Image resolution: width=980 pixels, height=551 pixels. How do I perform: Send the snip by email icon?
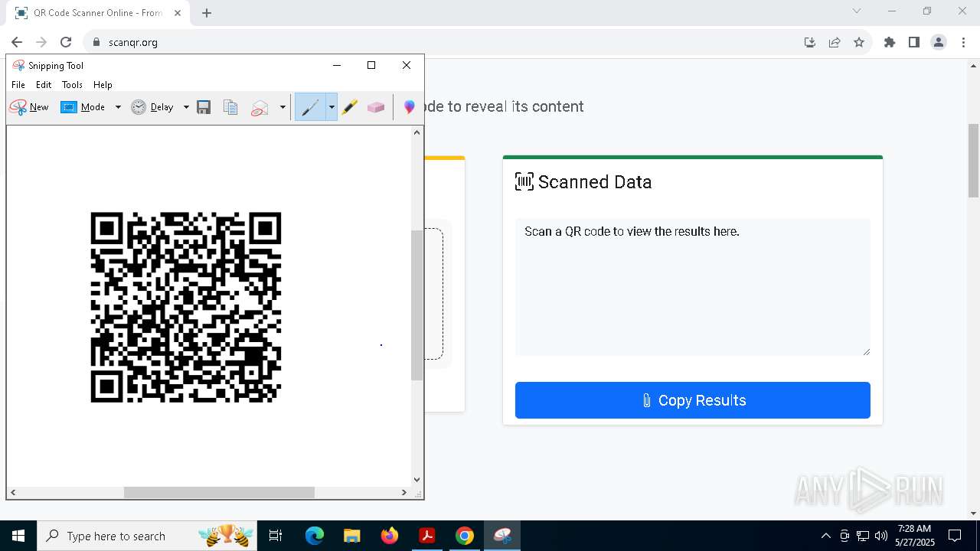coord(260,107)
